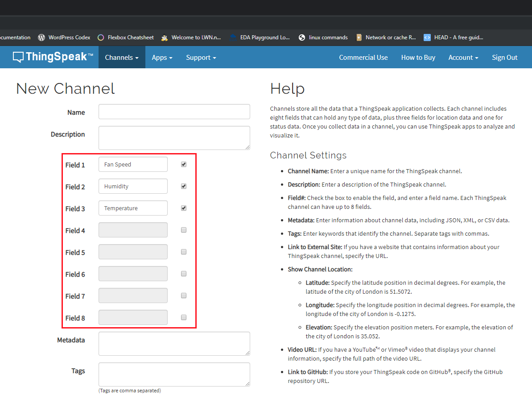This screenshot has height=395, width=532.
Task: Edit the Field 1 Fan Speed input
Action: point(133,164)
